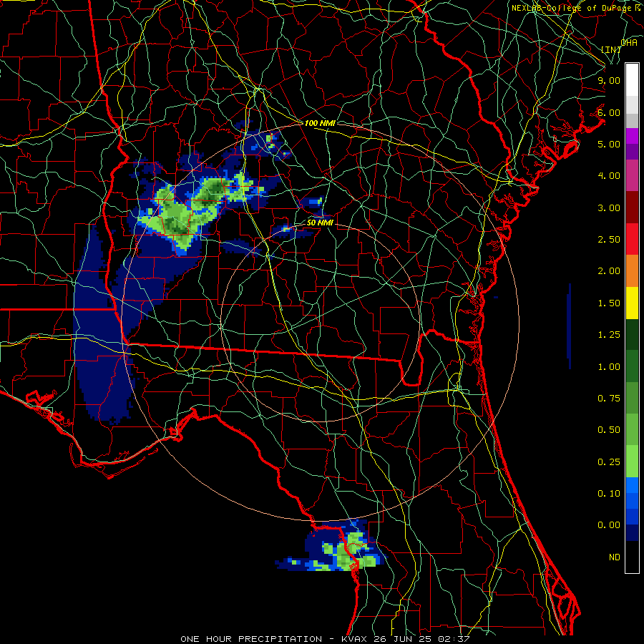The height and width of the screenshot is (644, 644).
Task: Click the 'NEXLAB-College of DuPage' header text
Action: [572, 8]
